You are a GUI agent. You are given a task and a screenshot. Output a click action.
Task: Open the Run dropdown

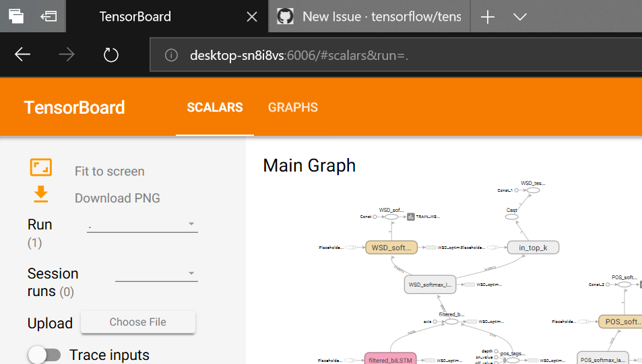(142, 224)
